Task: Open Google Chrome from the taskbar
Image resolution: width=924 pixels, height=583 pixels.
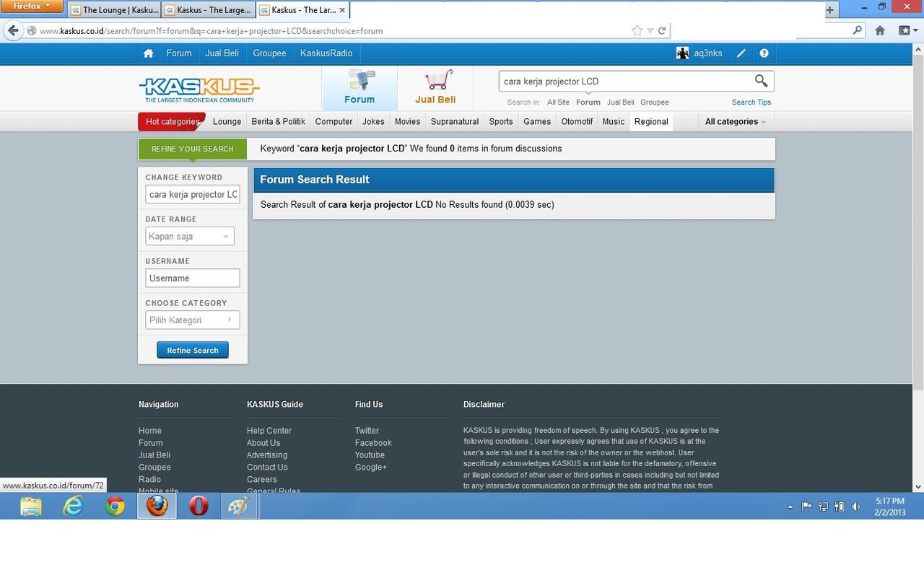Action: [115, 507]
